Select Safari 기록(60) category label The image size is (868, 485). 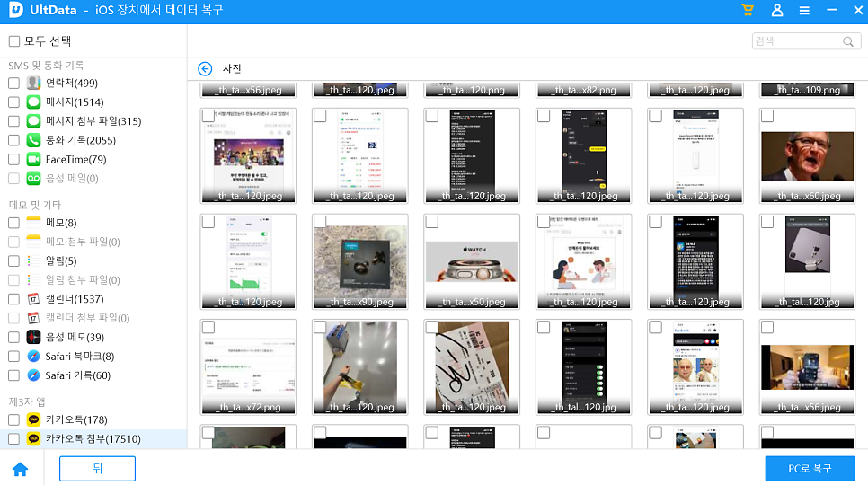(x=78, y=375)
